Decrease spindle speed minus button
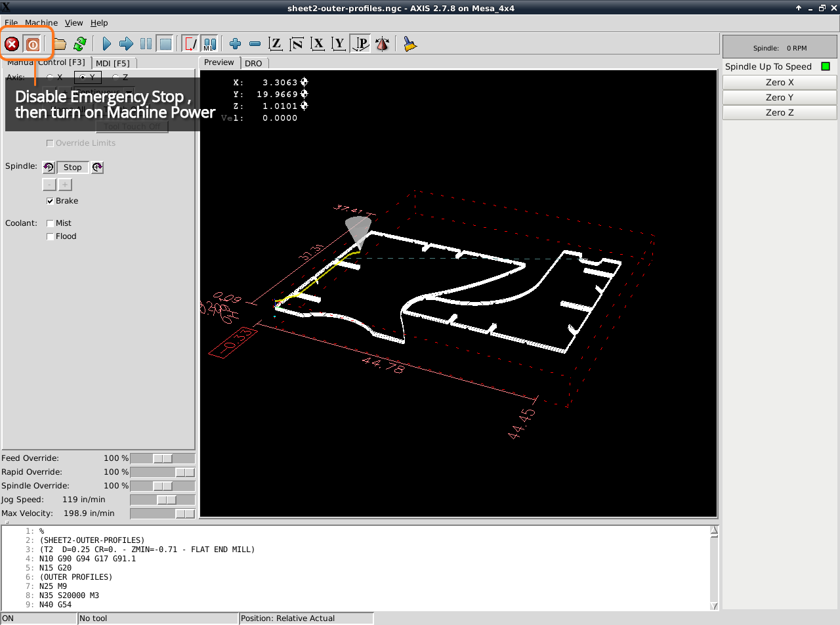This screenshot has height=625, width=840. 49,184
